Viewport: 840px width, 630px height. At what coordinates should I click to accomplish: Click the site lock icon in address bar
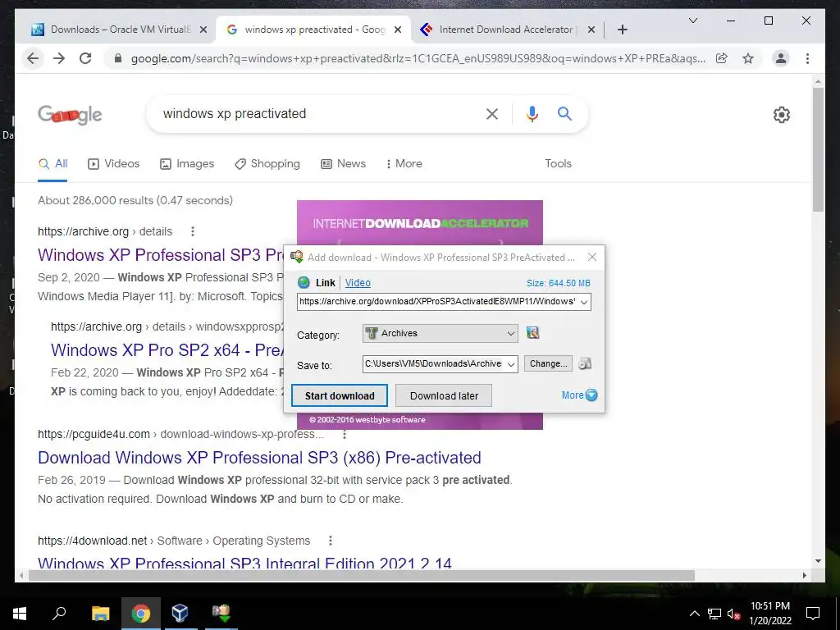(118, 58)
